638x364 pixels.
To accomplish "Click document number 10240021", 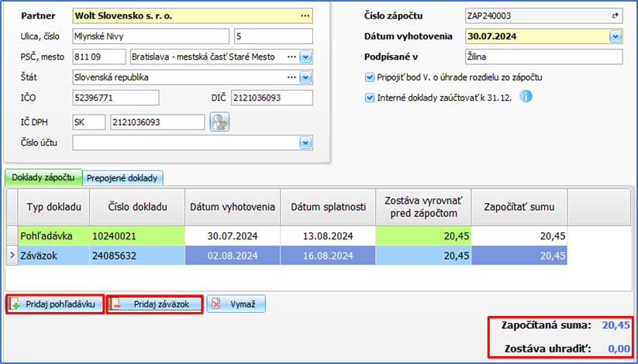I will 137,236.
